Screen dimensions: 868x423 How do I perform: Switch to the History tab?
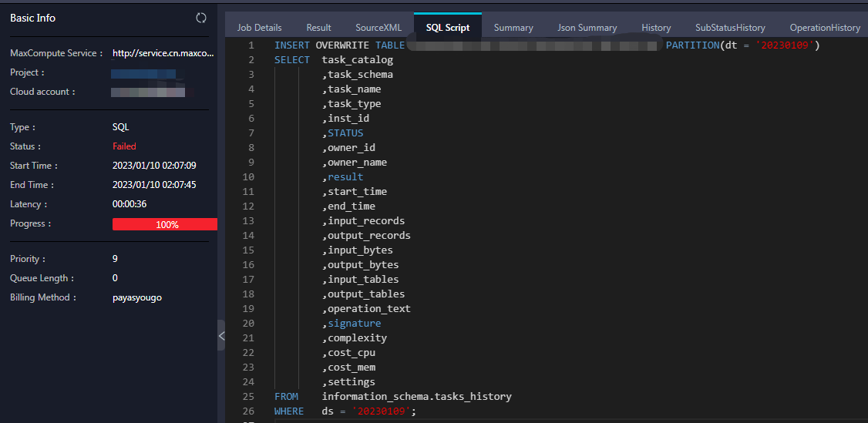pos(656,28)
